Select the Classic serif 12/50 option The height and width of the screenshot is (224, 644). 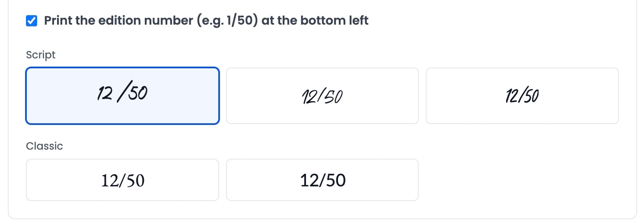click(x=123, y=180)
